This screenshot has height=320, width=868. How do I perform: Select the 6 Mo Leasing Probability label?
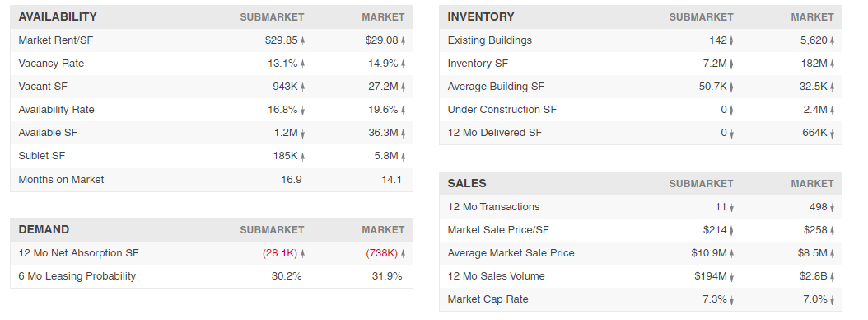(x=77, y=275)
